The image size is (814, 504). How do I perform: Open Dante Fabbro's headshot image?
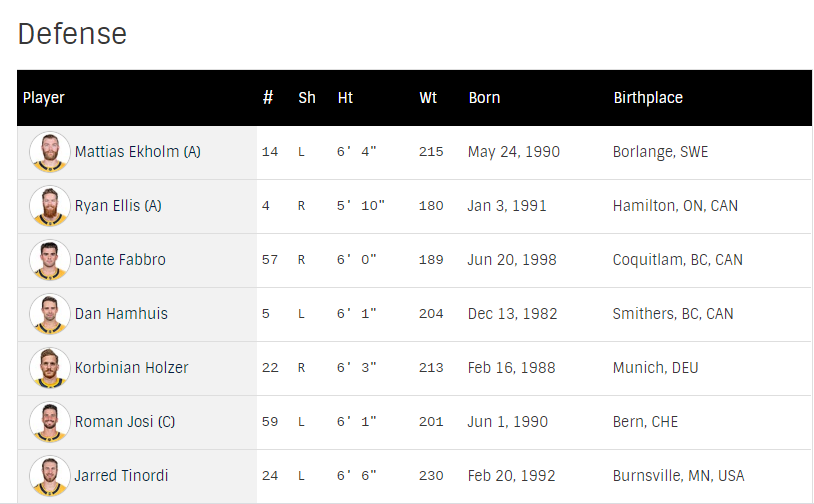click(x=49, y=260)
